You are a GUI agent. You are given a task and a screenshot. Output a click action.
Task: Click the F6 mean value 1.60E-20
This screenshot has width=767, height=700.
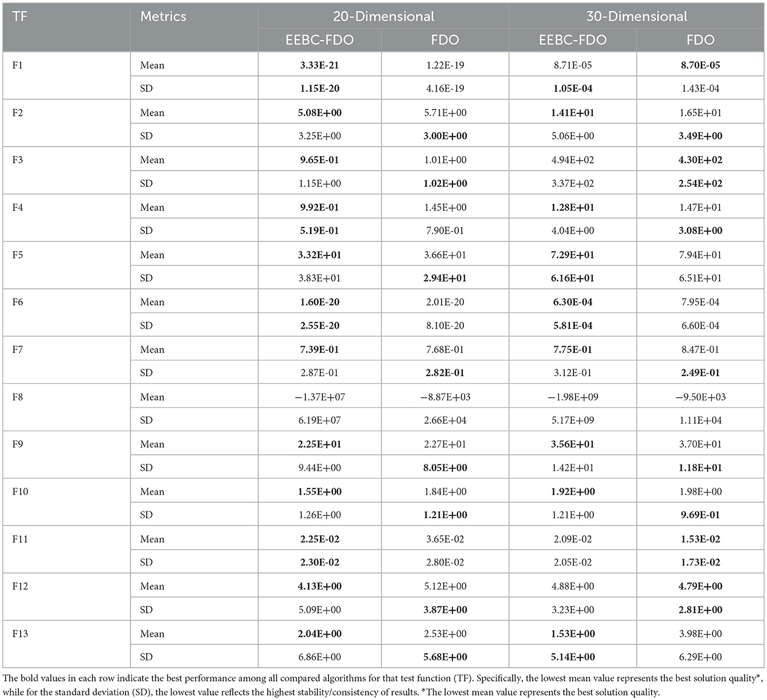tap(320, 302)
